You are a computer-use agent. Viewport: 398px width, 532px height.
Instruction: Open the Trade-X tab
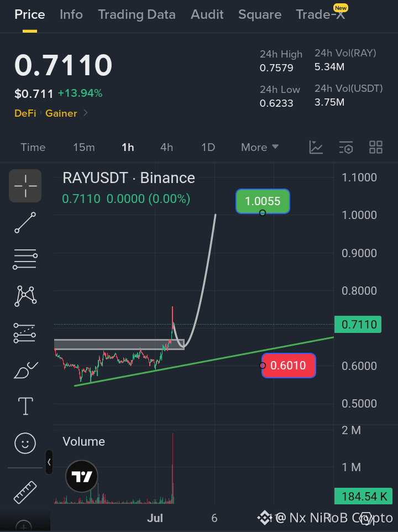coord(321,14)
